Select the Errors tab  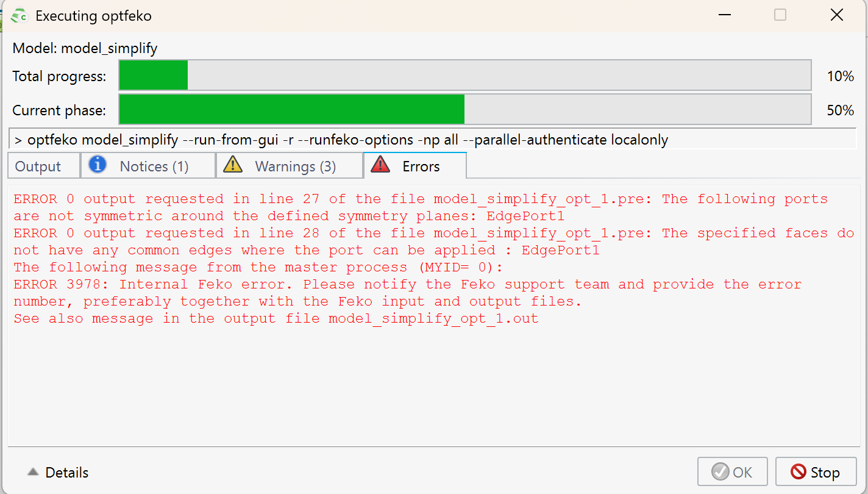[x=415, y=166]
